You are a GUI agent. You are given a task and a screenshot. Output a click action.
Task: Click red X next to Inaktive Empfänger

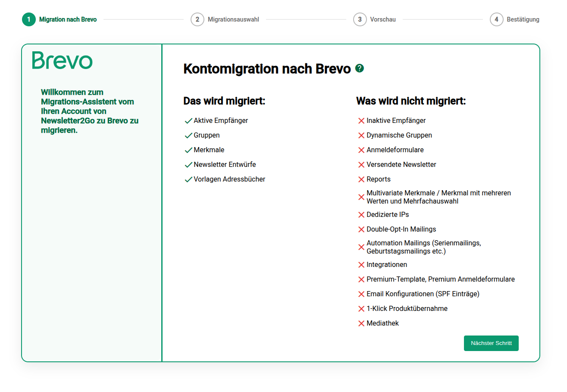(361, 121)
